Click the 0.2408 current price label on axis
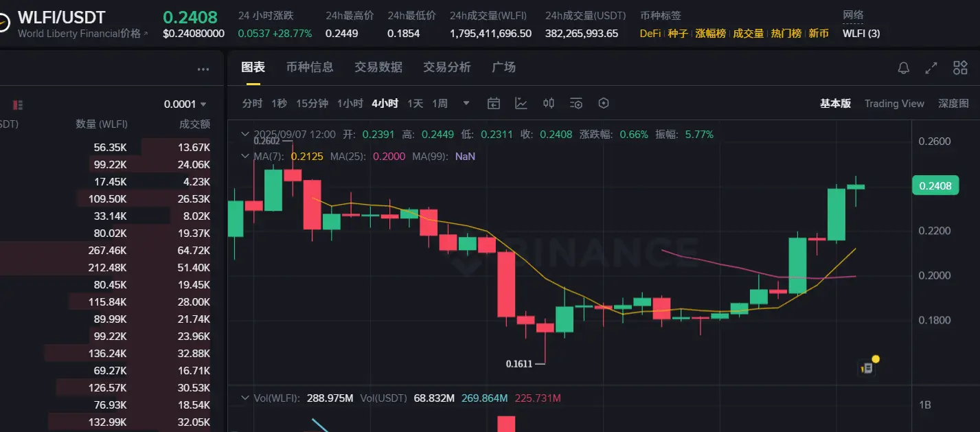 [935, 185]
